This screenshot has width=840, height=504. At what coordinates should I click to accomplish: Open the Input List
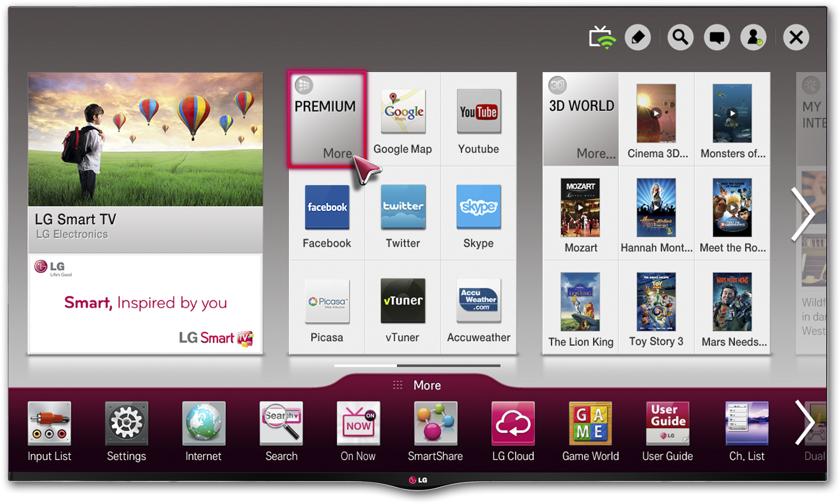[49, 431]
